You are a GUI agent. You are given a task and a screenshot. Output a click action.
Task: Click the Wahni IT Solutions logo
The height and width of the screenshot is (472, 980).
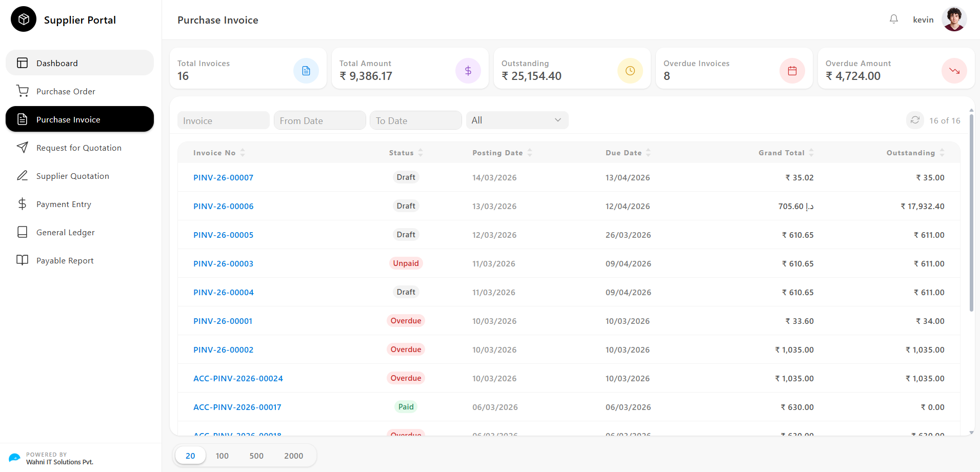[14, 458]
